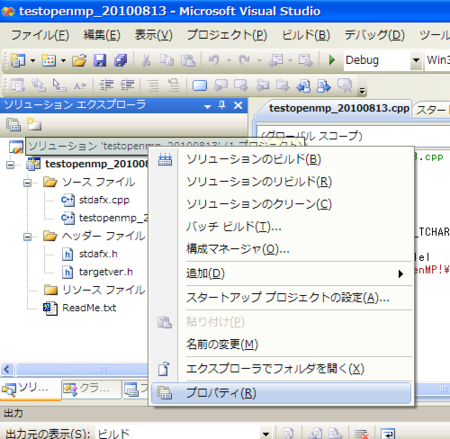
Task: Open the デバッグ(D) menu
Action: tap(374, 35)
